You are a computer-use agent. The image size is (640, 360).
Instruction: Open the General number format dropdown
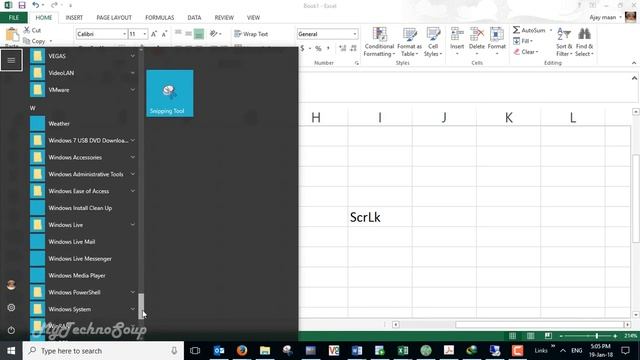click(355, 34)
